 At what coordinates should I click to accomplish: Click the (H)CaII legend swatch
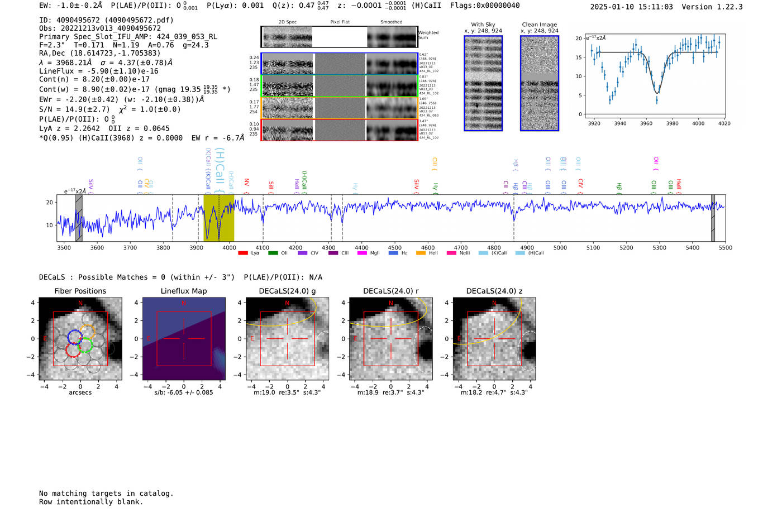(521, 253)
